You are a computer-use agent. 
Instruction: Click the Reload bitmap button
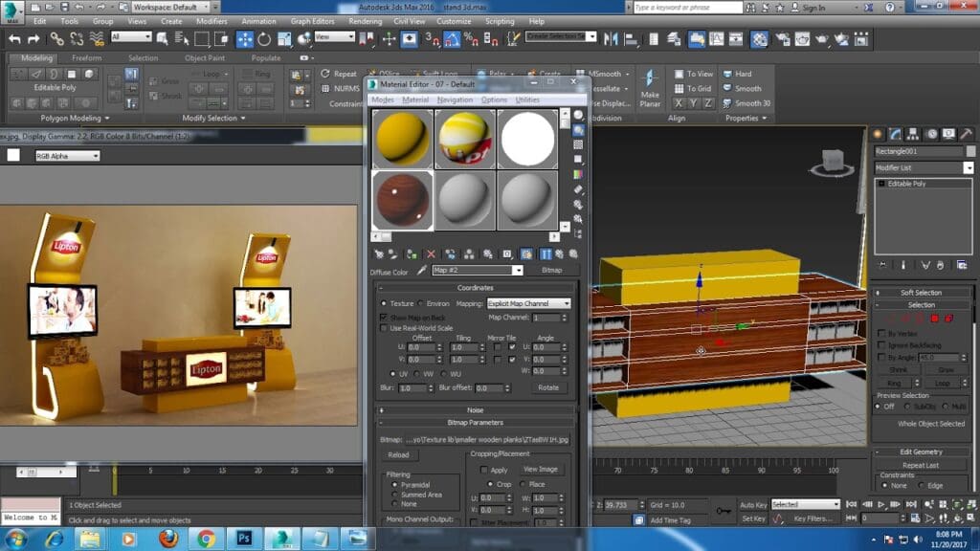(x=398, y=454)
